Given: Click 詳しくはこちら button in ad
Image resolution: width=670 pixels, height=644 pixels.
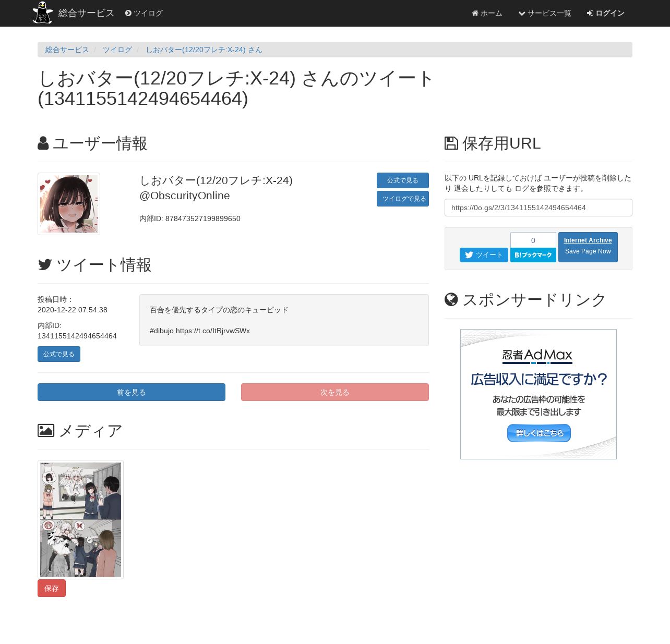Looking at the screenshot, I should pyautogui.click(x=539, y=433).
